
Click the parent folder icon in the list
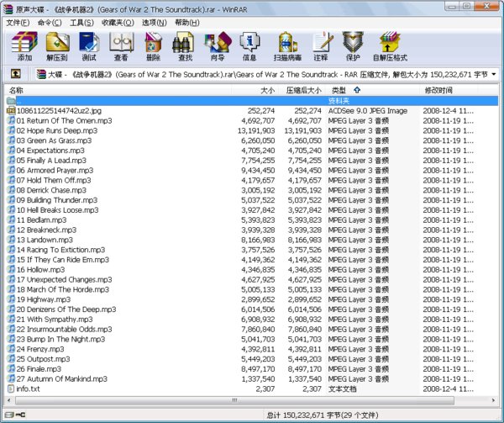(x=11, y=101)
